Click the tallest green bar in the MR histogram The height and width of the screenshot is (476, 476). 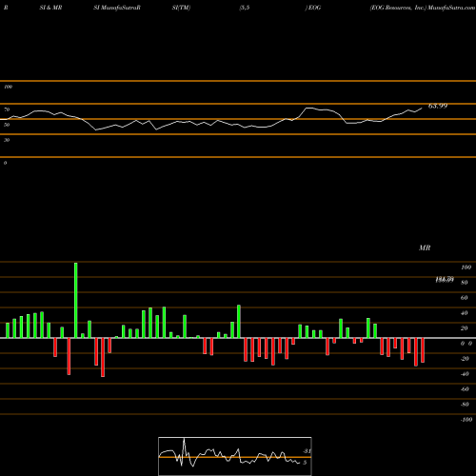pos(75,300)
